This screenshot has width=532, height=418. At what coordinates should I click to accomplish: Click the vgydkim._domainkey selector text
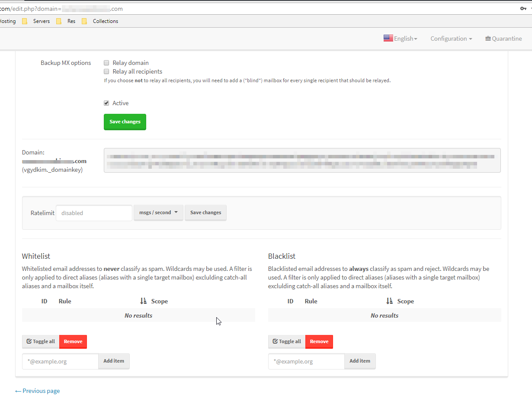coord(52,170)
